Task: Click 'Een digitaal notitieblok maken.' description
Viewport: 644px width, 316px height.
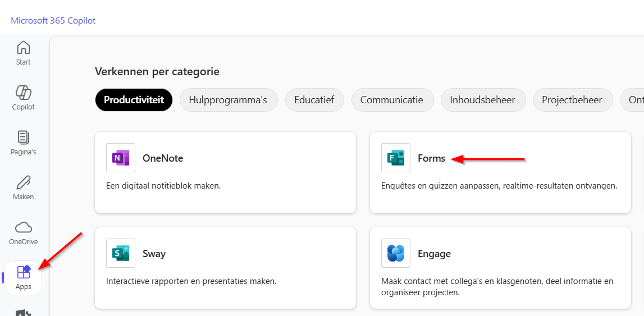Action: coord(163,186)
